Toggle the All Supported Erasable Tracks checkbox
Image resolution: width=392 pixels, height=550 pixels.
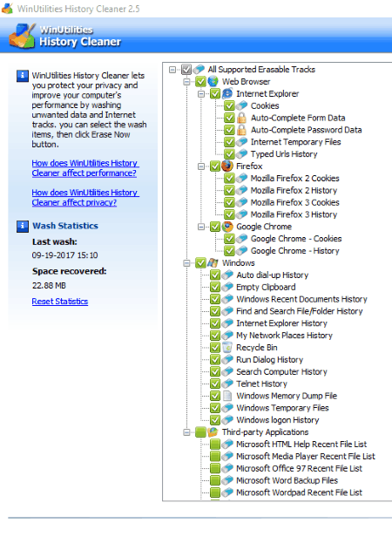click(186, 70)
